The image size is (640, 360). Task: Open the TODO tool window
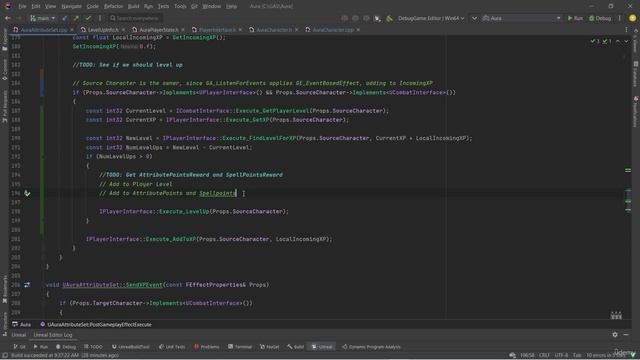click(x=93, y=347)
